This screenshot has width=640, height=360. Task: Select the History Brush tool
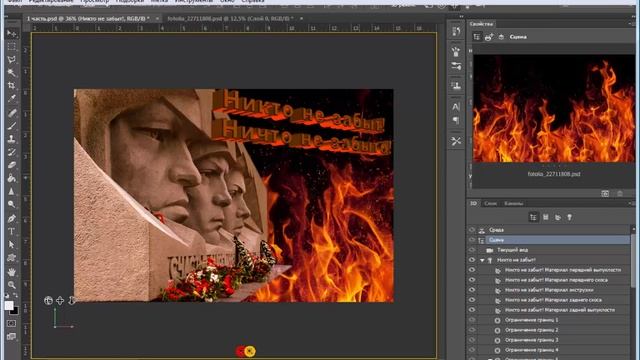tap(11, 152)
